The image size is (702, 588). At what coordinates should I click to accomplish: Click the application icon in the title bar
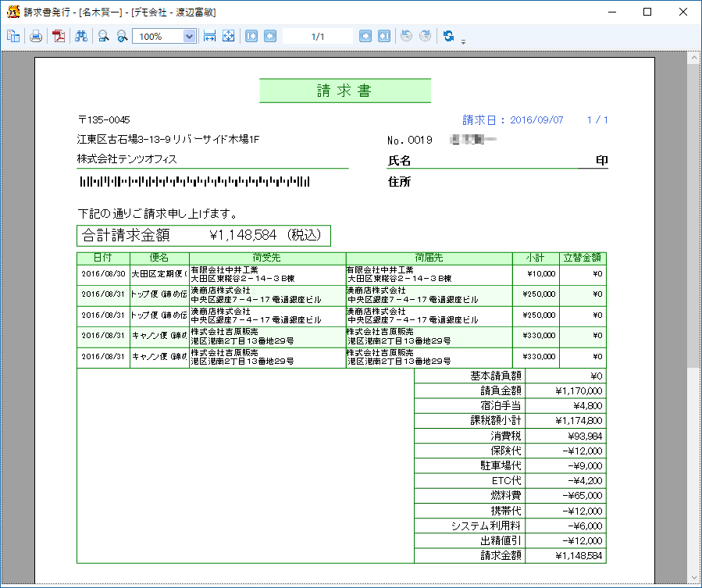pyautogui.click(x=12, y=12)
